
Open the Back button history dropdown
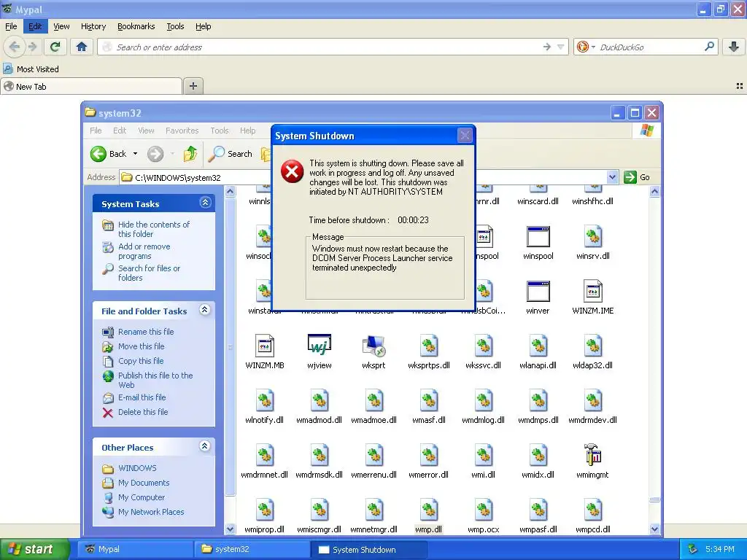point(135,154)
